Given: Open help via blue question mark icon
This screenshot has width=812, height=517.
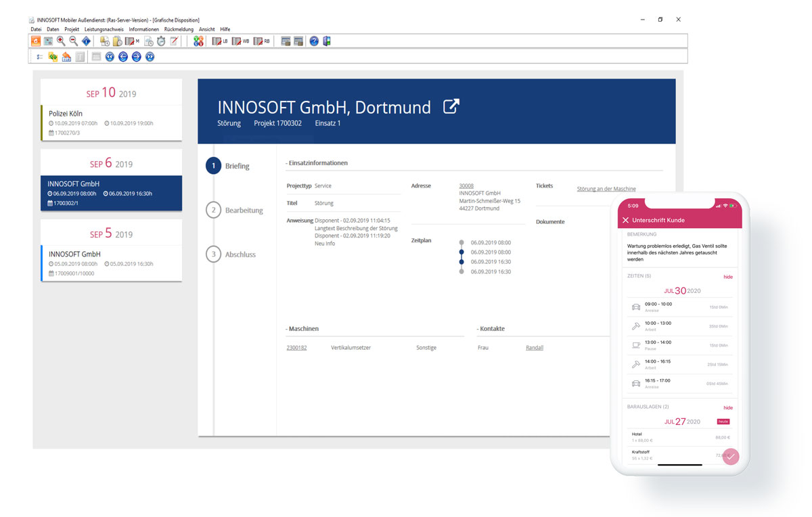Looking at the screenshot, I should click(x=314, y=41).
